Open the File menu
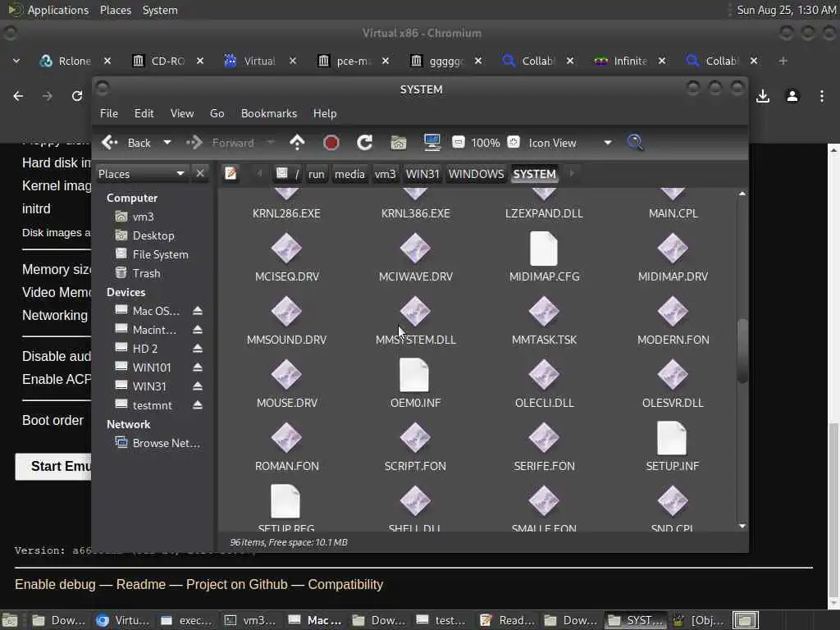 (x=109, y=113)
